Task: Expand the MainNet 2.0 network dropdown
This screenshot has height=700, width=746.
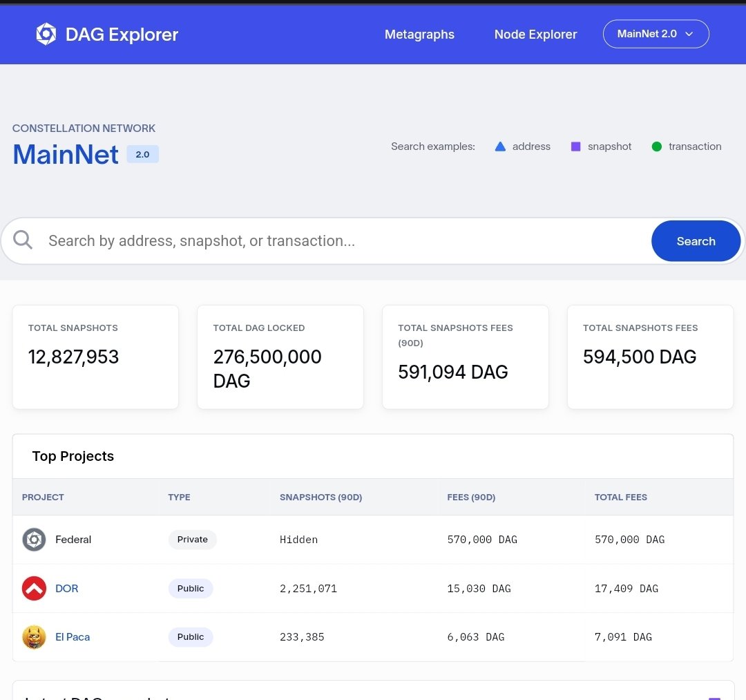Action: pos(656,34)
